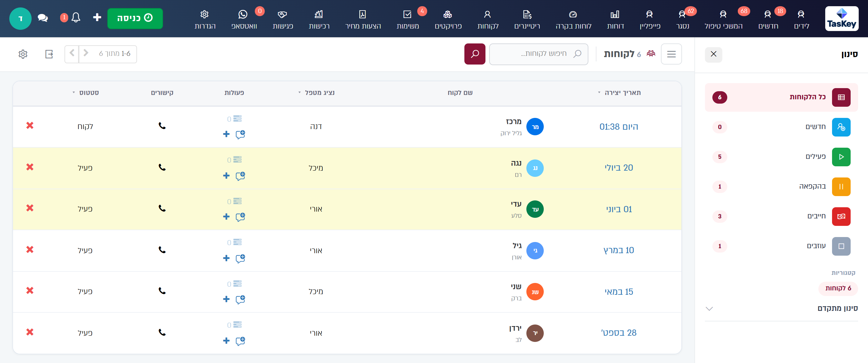Add a comment in the עדי סלע row
This screenshot has width=868, height=363.
(240, 217)
